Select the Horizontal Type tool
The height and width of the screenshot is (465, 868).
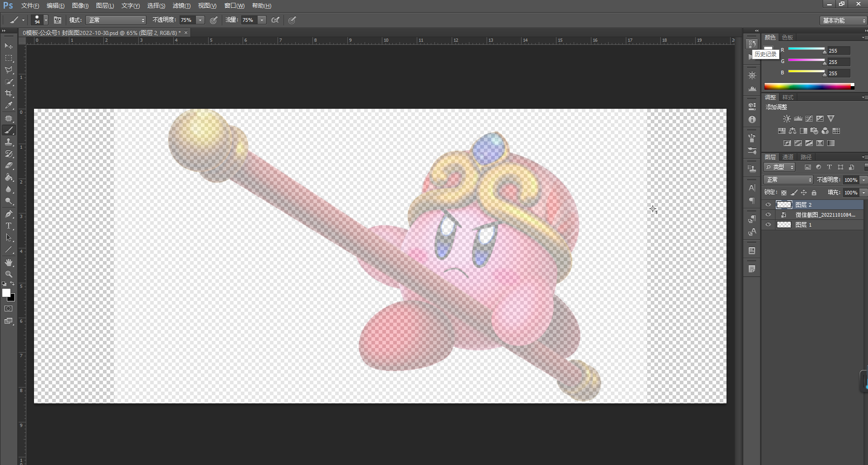(9, 226)
